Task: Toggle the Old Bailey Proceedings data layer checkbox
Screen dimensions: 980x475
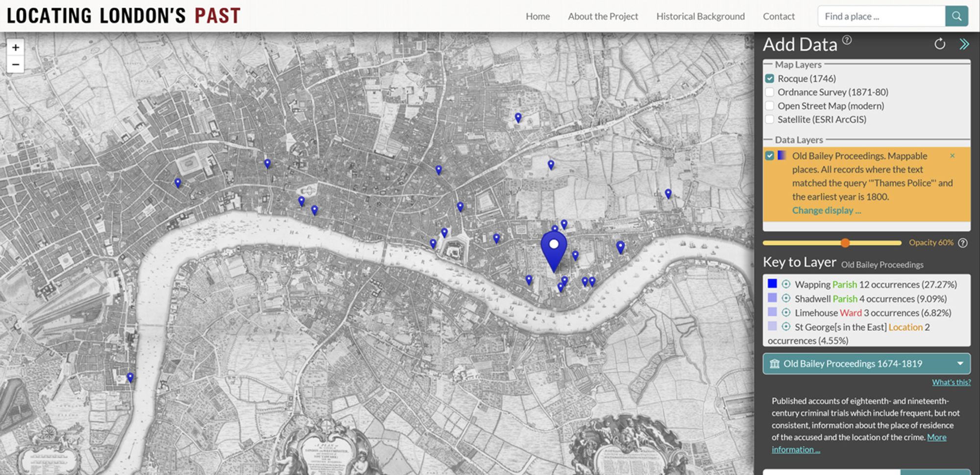Action: click(770, 156)
